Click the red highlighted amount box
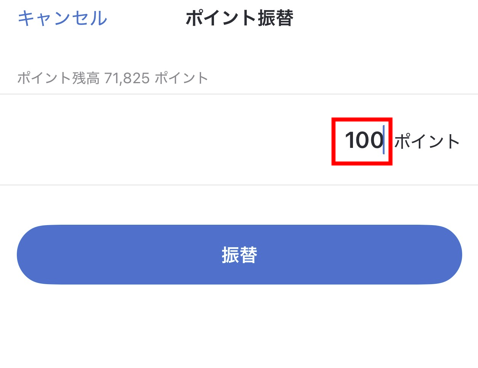 pos(362,141)
